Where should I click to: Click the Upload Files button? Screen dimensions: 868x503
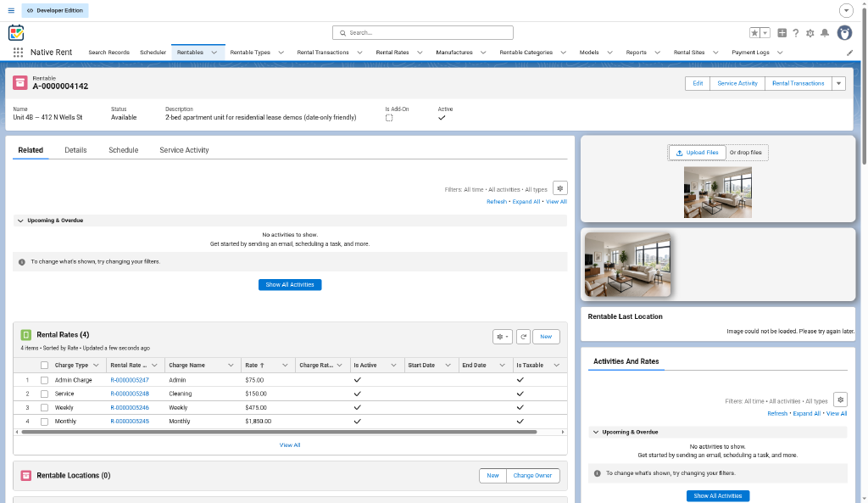click(x=697, y=153)
